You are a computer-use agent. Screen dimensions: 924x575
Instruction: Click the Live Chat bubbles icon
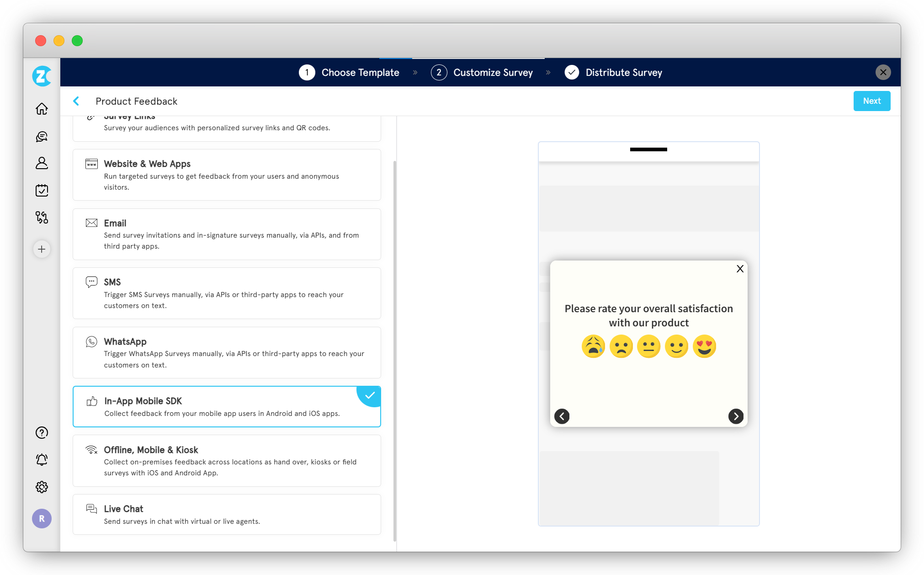pos(91,509)
